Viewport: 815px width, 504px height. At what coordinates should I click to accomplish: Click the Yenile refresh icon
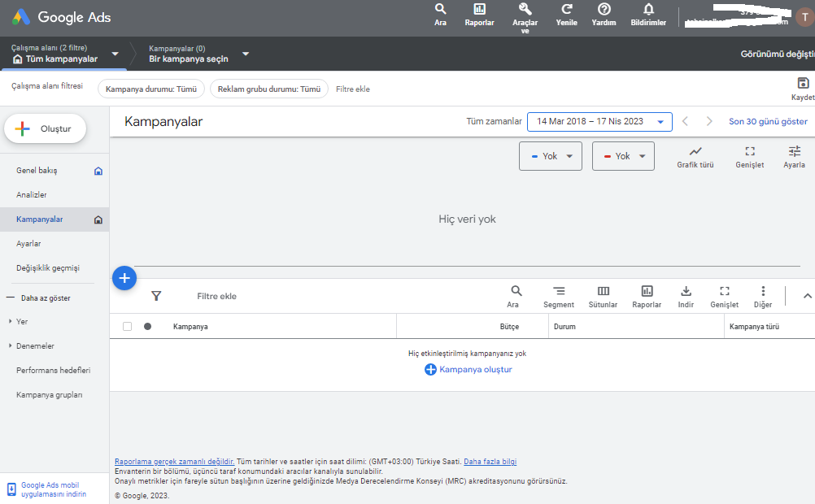click(567, 14)
